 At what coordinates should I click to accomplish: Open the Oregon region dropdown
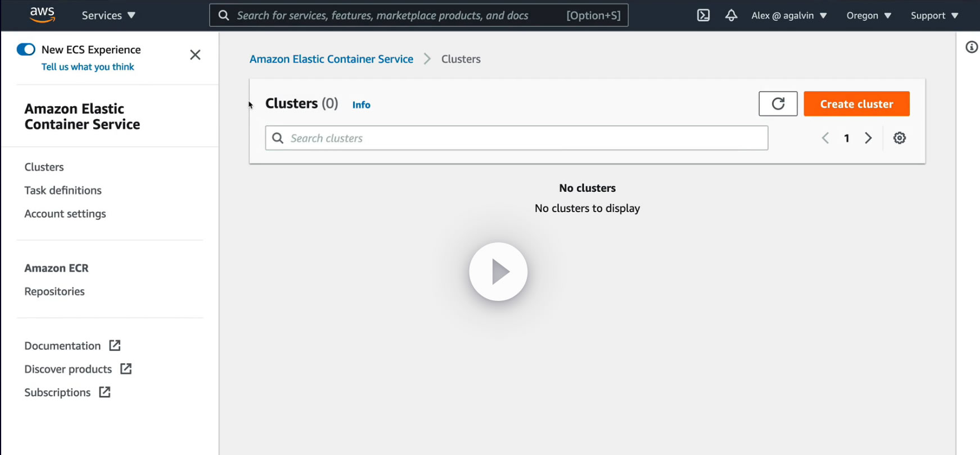click(869, 15)
